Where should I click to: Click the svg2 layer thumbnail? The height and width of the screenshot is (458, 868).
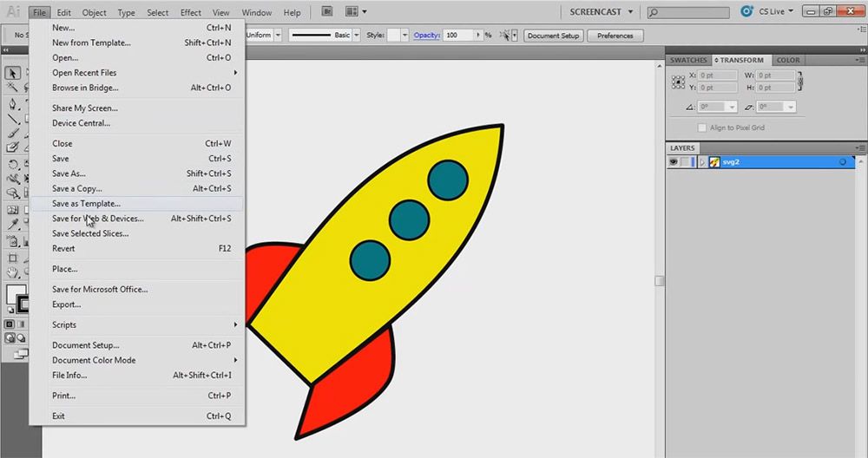pyautogui.click(x=714, y=162)
